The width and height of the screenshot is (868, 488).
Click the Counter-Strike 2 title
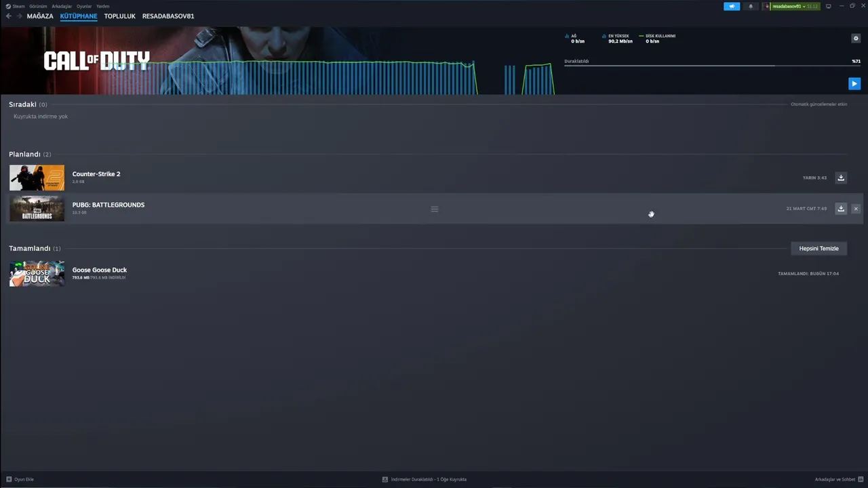[x=96, y=174]
